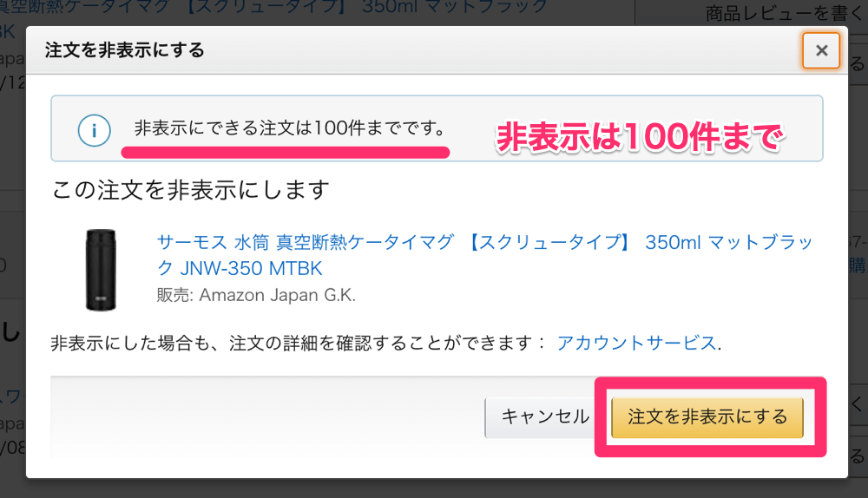
Task: Click the この注文を非表示にします heading
Action: pos(190,190)
